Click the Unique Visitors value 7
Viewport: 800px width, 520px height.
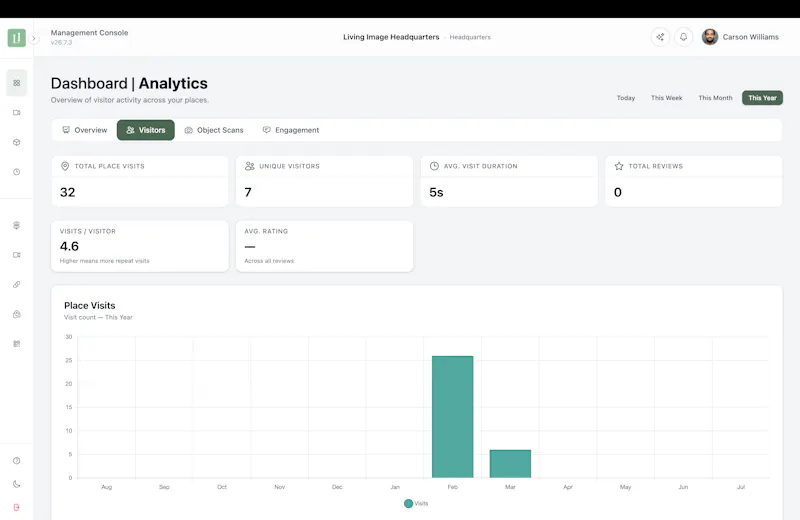coord(248,192)
